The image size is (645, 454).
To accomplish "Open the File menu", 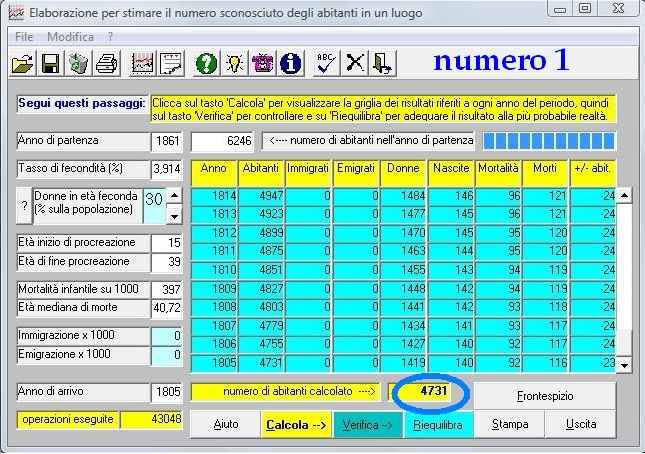I will click(24, 37).
